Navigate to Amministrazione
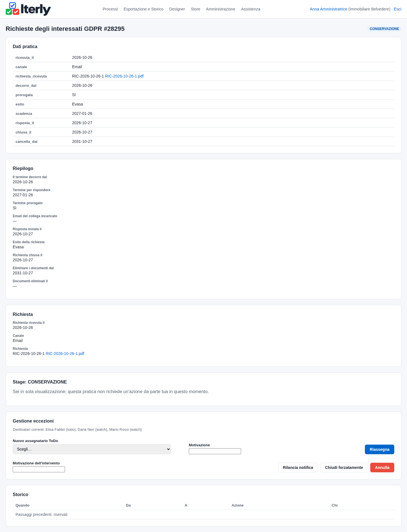Image resolution: width=407 pixels, height=532 pixels. (221, 9)
